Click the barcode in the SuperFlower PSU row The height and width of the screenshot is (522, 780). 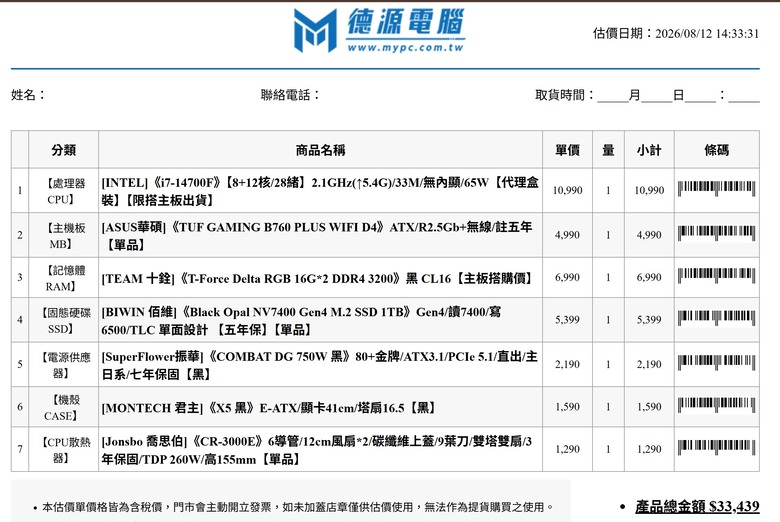pyautogui.click(x=716, y=363)
